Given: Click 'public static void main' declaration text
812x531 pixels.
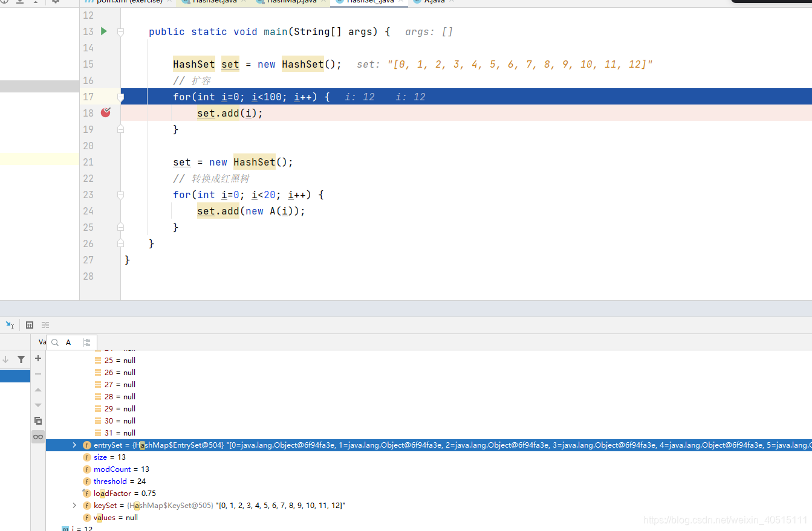Looking at the screenshot, I should [218, 31].
